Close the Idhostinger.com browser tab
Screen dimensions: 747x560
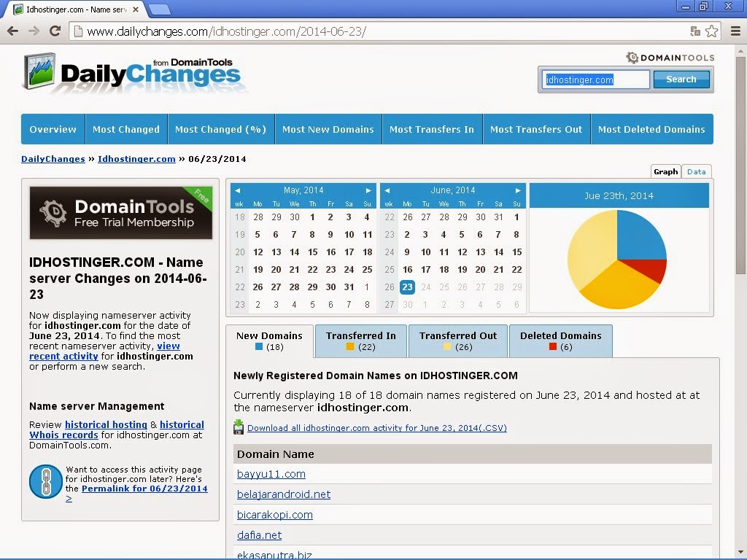pos(136,9)
